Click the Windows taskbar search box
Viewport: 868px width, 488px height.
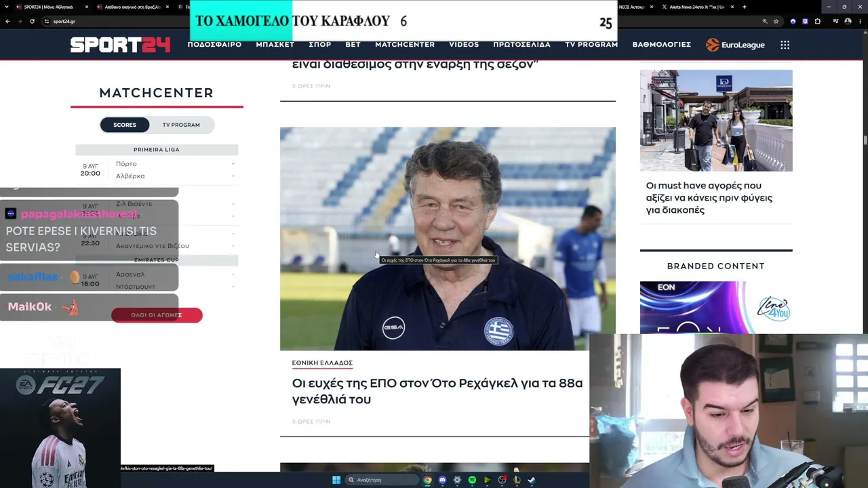pyautogui.click(x=381, y=480)
